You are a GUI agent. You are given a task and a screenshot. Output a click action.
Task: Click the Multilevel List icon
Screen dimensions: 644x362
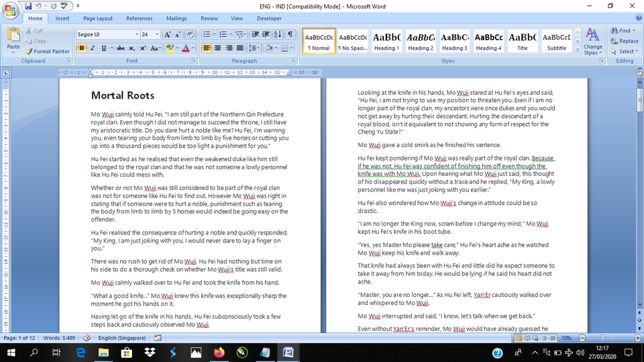tap(239, 34)
